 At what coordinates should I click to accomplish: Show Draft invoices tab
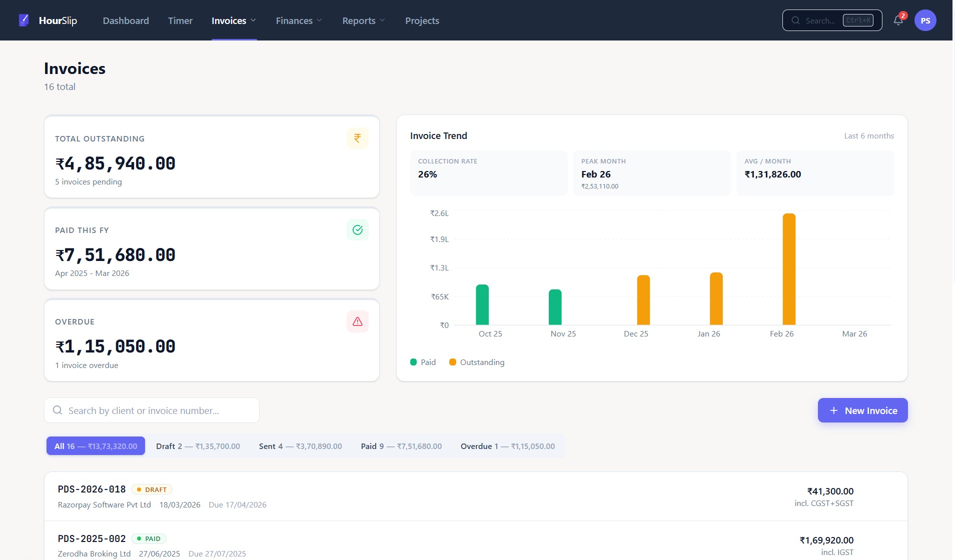198,446
